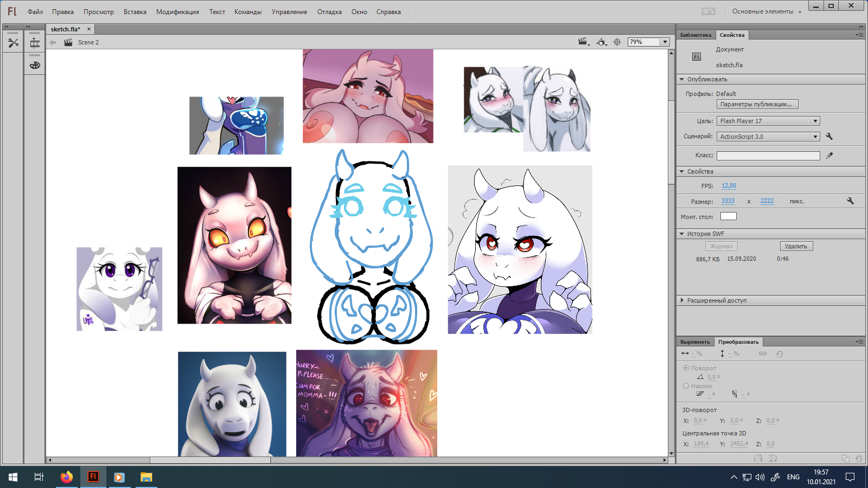Select the Поворот radio button
The height and width of the screenshot is (488, 868).
pyautogui.click(x=686, y=368)
